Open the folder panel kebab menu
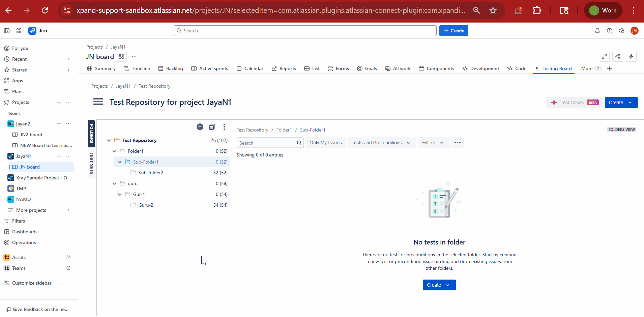 [224, 127]
